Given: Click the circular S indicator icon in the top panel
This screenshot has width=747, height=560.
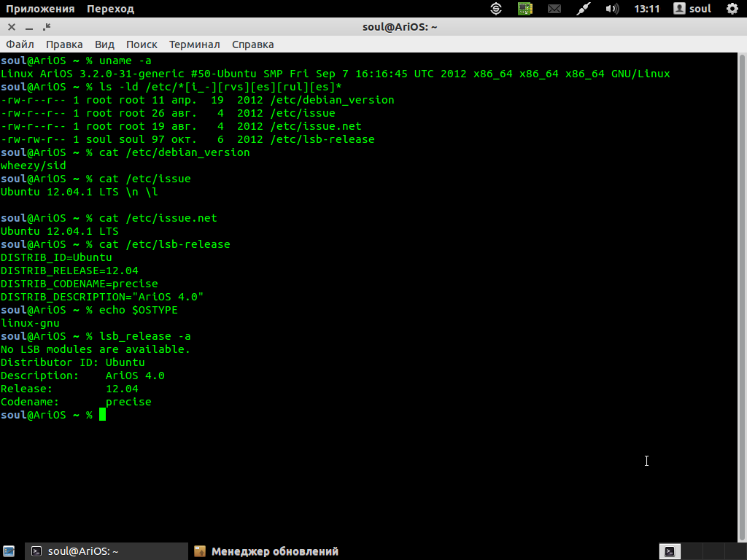Looking at the screenshot, I should click(496, 9).
